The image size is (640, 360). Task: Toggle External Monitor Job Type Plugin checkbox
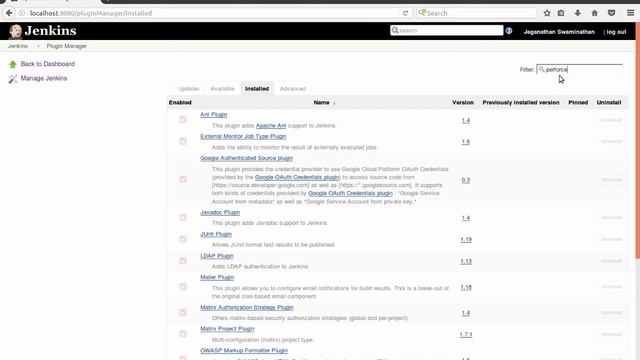[183, 141]
